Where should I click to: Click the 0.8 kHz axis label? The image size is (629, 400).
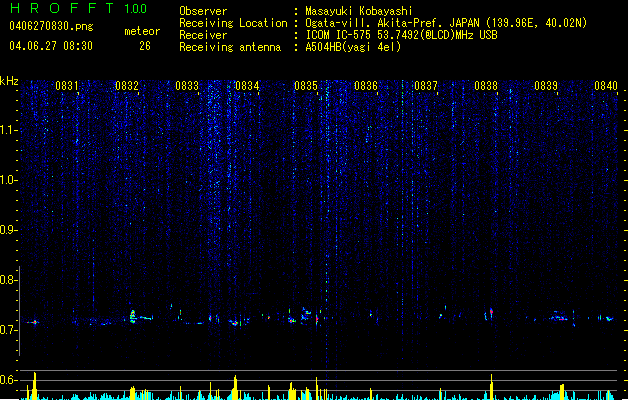8,280
